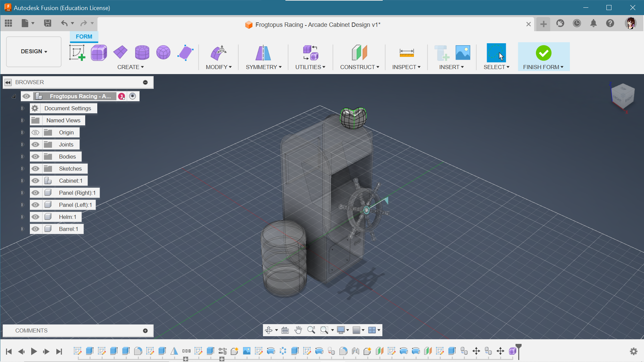Open the UTILITIES menu
The image size is (644, 362).
coord(310,67)
